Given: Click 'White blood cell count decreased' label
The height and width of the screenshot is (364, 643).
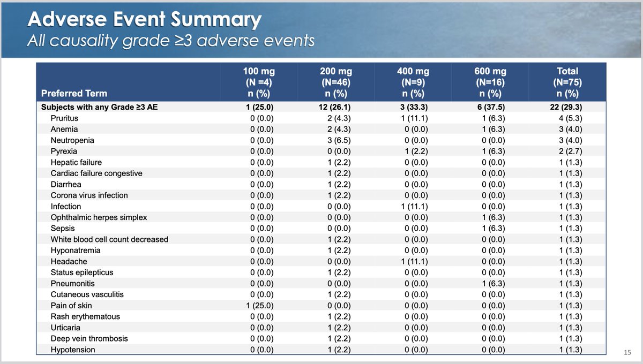Looking at the screenshot, I should click(109, 239).
